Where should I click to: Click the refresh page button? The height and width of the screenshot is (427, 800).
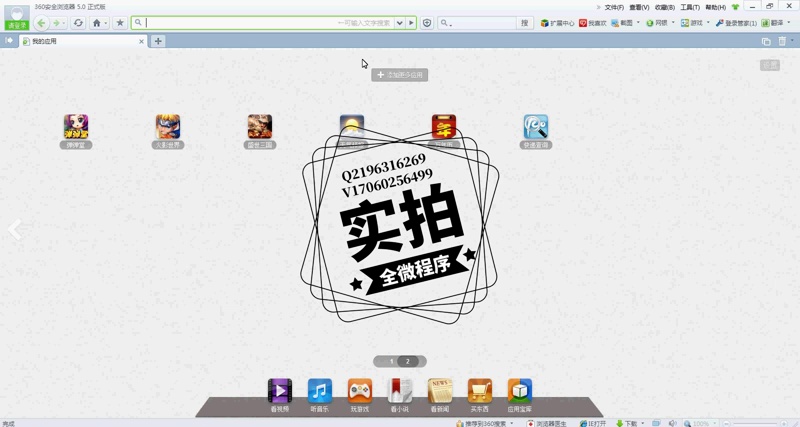tap(78, 23)
